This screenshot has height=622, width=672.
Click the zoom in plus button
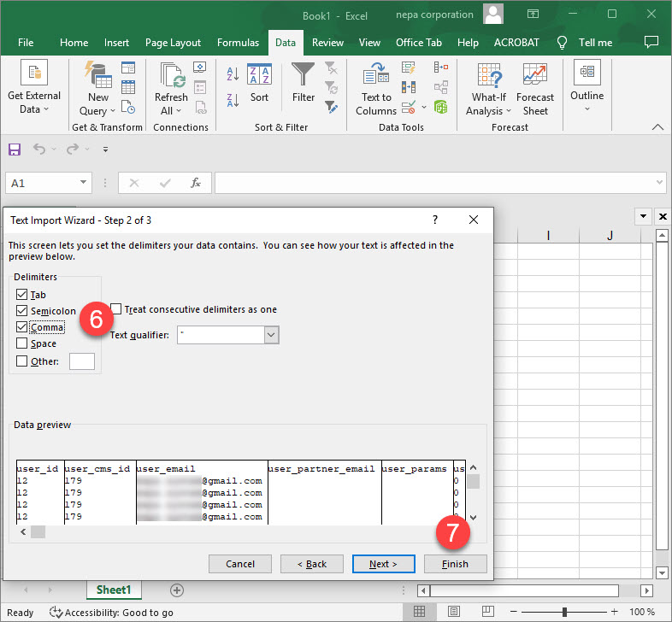[x=614, y=612]
